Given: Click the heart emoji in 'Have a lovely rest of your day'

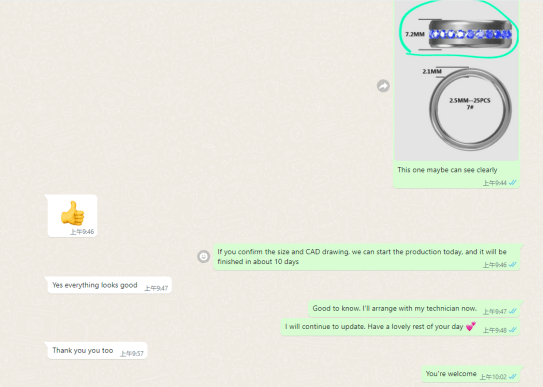Looking at the screenshot, I should 471,326.
